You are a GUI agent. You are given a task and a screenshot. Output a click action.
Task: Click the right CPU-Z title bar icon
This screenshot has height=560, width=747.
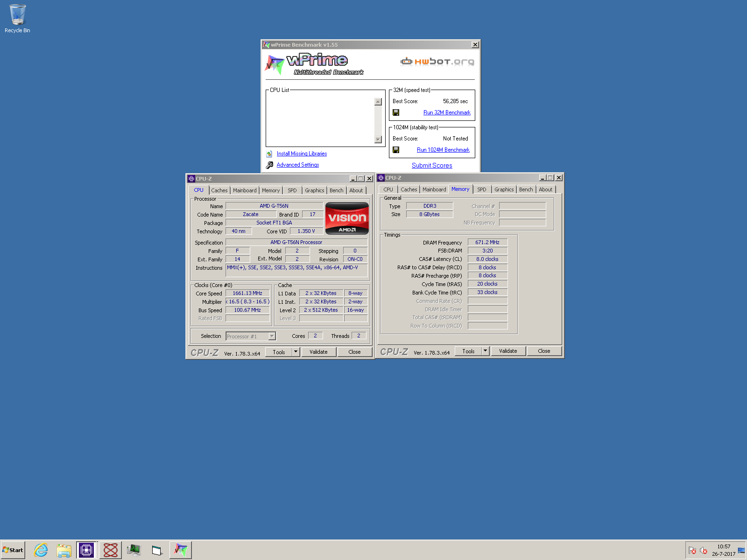pos(381,178)
